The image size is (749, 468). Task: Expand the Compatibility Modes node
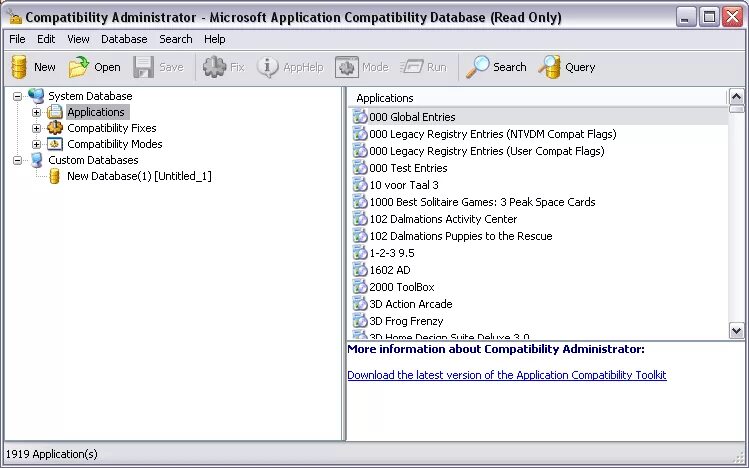(x=36, y=144)
